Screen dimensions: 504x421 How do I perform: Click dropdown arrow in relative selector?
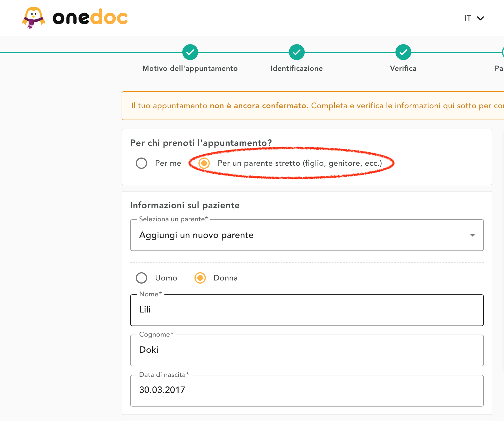coord(472,235)
